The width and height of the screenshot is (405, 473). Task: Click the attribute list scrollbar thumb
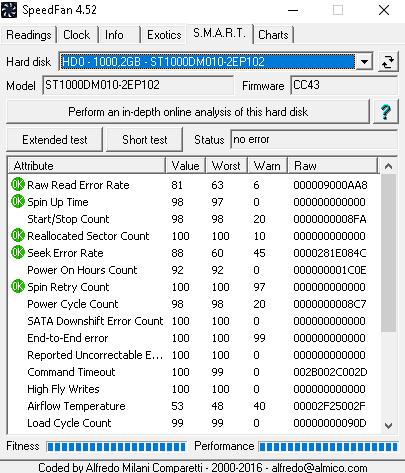coord(388,253)
